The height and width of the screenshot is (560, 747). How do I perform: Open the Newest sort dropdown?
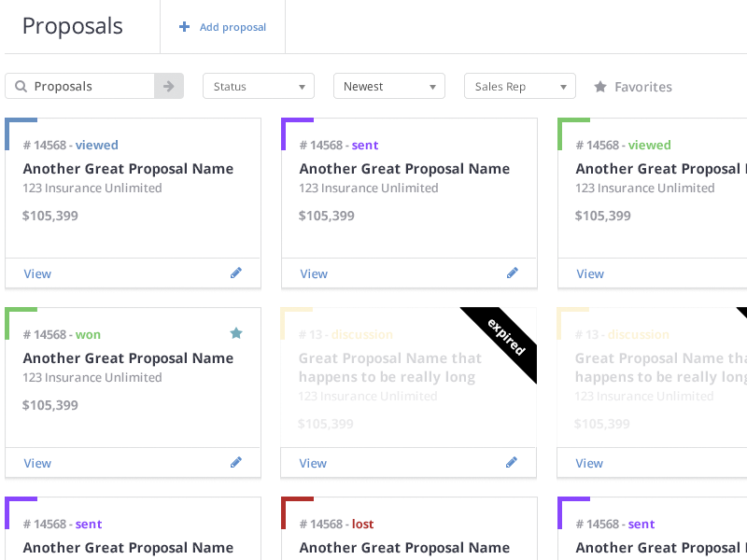(x=388, y=86)
